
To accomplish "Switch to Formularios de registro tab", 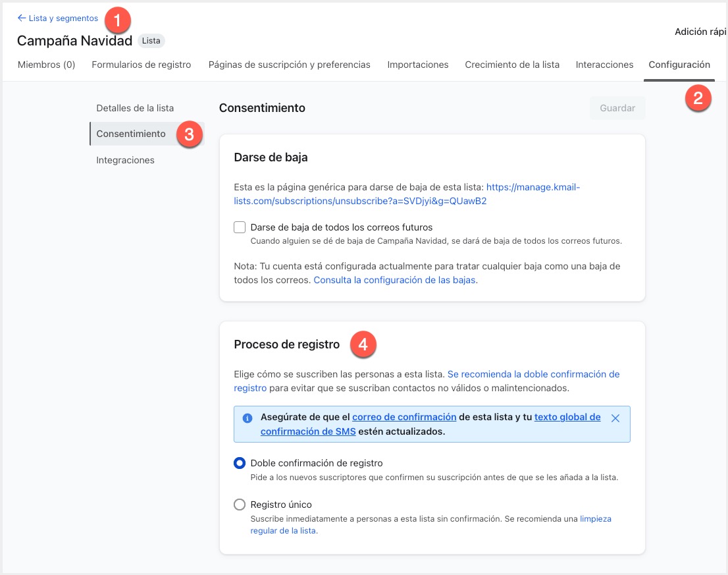I will point(141,65).
